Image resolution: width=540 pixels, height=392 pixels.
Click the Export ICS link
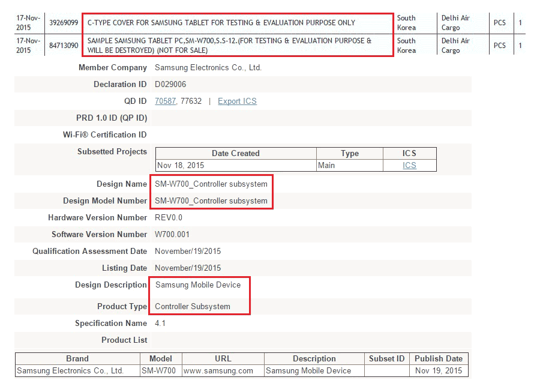[237, 101]
